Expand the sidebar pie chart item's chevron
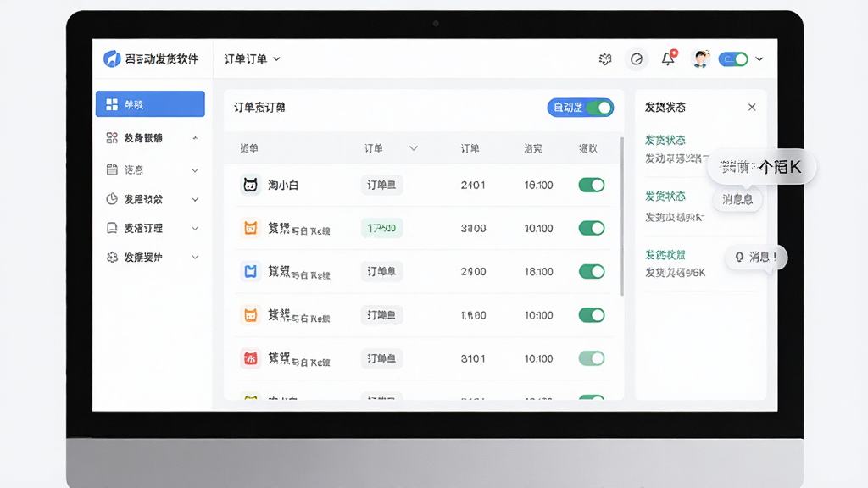 [x=195, y=199]
